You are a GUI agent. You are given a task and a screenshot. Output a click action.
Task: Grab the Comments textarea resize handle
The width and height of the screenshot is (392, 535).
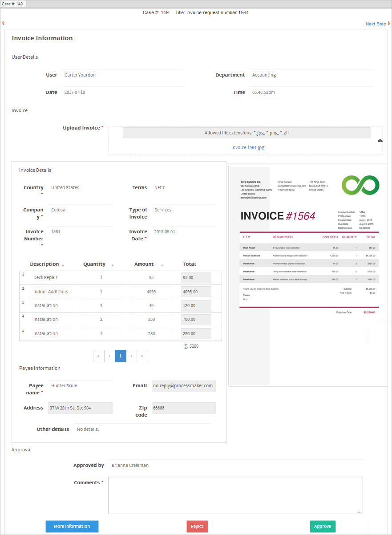tap(360, 511)
